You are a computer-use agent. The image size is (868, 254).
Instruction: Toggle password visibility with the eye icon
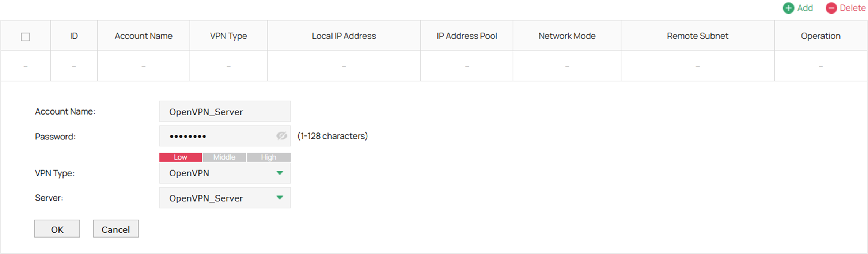tap(281, 135)
